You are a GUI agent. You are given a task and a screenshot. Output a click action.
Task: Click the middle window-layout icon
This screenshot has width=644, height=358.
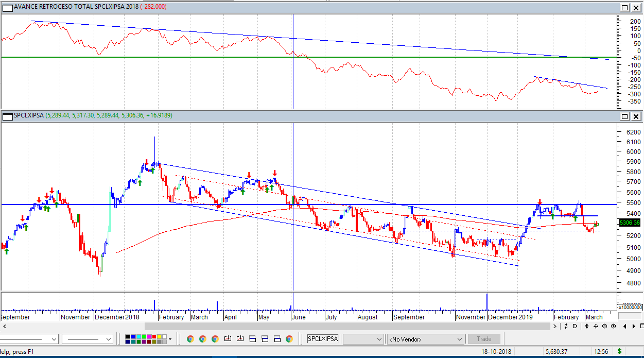[265, 339]
